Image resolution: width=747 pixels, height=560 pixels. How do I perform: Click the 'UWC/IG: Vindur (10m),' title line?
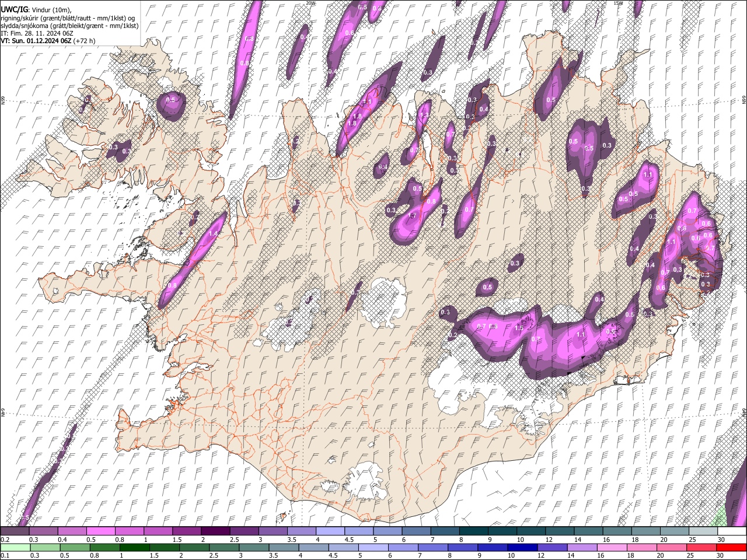tap(36, 10)
